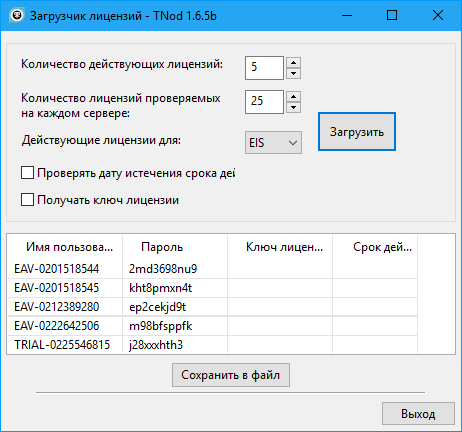Screen dimensions: 462x432
Task: Enable the Получать ключ лицензии checkbox
Action: pos(27,200)
